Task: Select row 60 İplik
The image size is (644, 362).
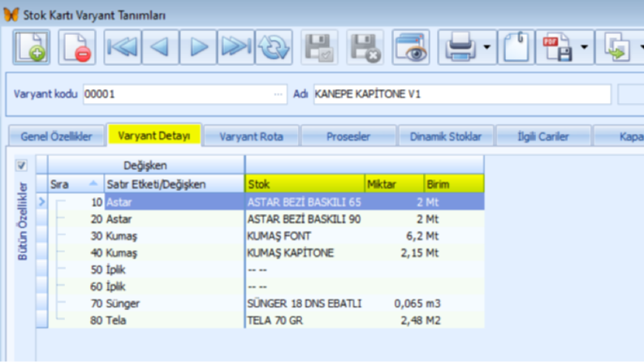Action: [x=266, y=287]
